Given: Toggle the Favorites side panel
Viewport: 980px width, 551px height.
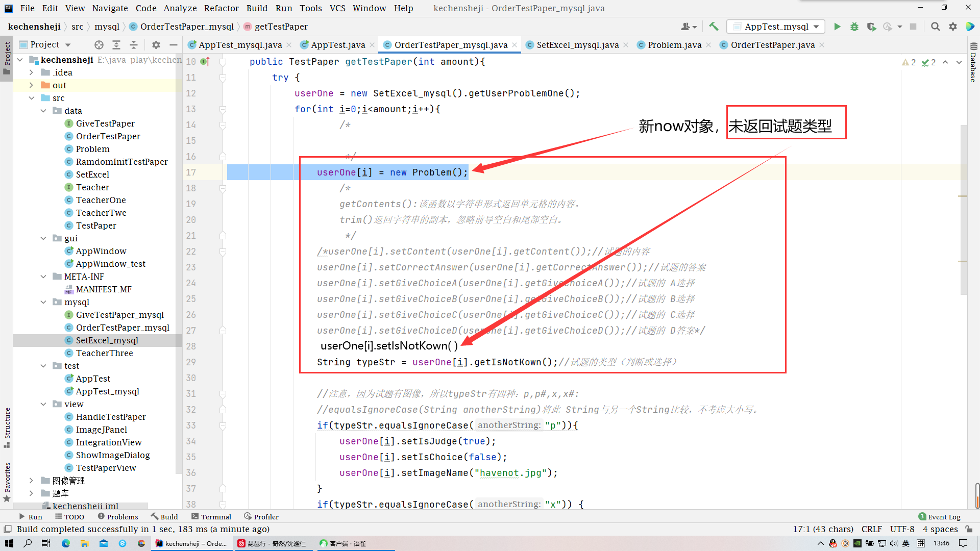Looking at the screenshot, I should (x=7, y=481).
